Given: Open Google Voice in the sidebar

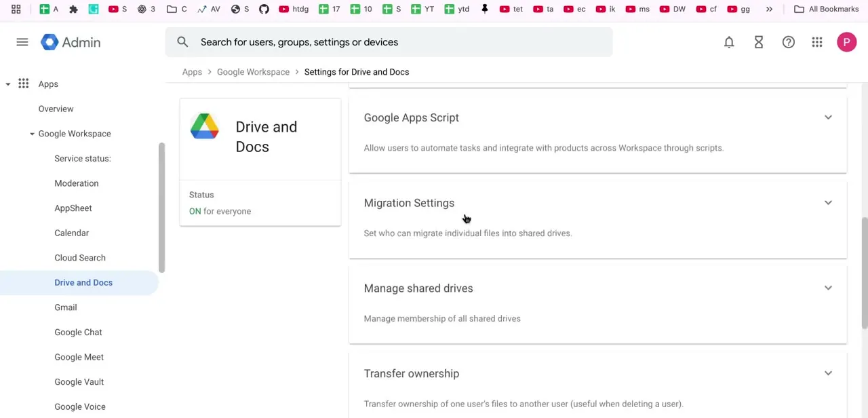Looking at the screenshot, I should click(80, 406).
